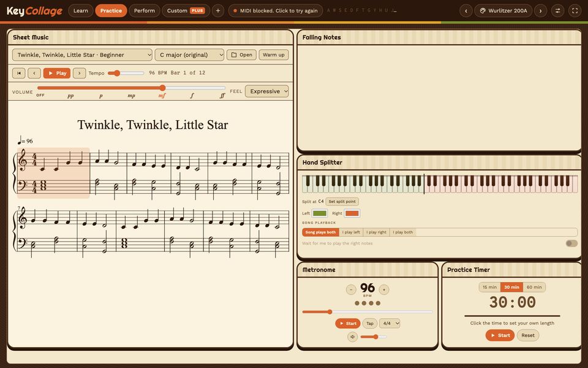Set timer to 15 min

pos(489,287)
